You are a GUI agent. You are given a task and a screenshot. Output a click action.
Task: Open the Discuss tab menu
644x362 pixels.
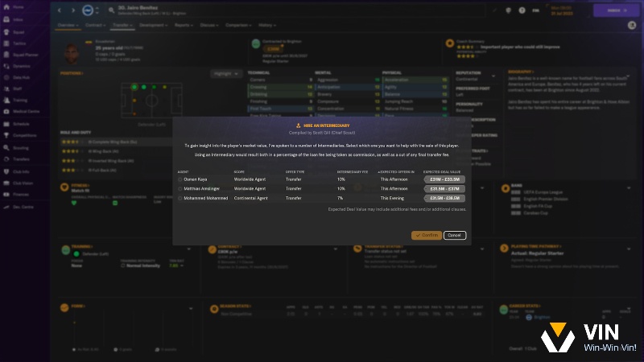(209, 26)
